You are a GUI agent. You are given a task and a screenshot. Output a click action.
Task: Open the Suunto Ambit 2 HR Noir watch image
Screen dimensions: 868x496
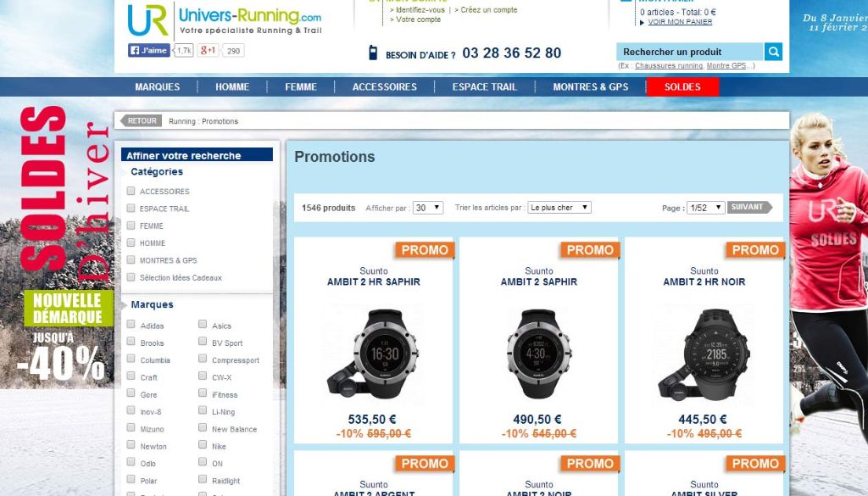704,354
